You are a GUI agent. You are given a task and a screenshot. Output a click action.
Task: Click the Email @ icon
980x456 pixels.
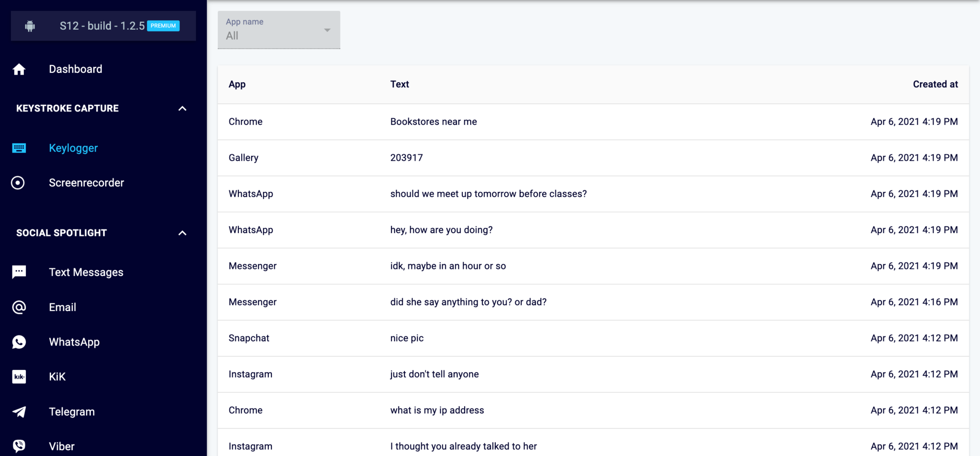pyautogui.click(x=19, y=307)
